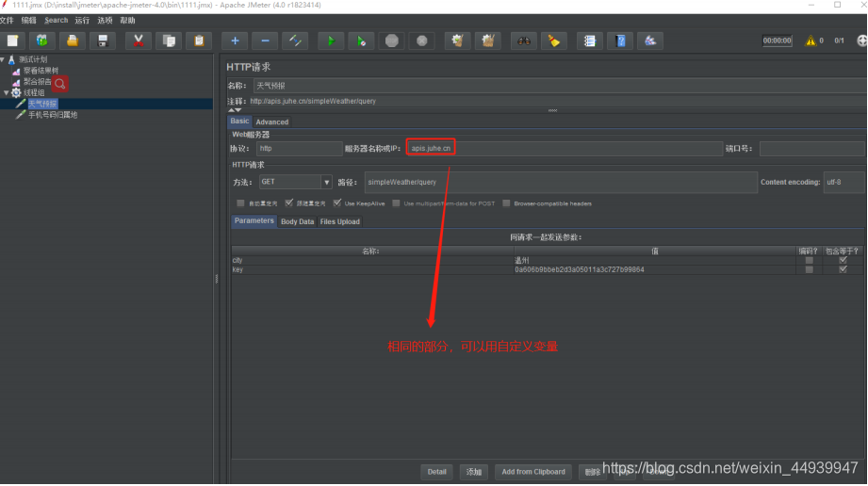Click the Open file folder icon
Viewport: 868px width, 486px height.
click(x=72, y=40)
